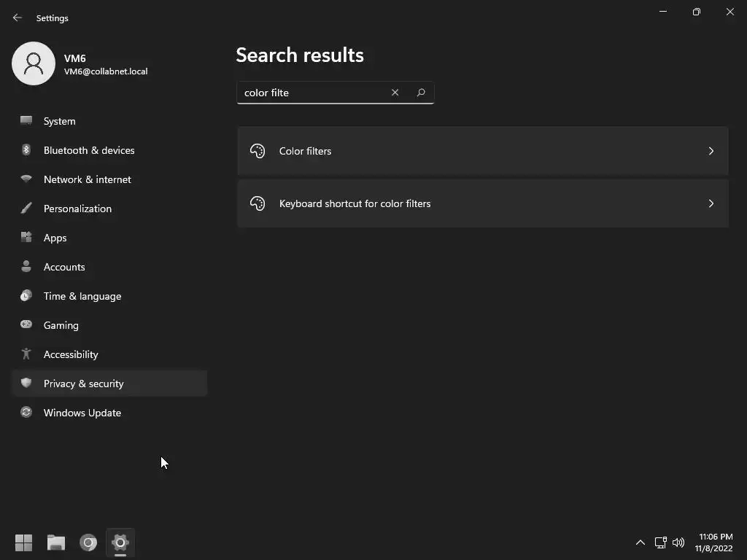The height and width of the screenshot is (560, 747).
Task: Show hidden system tray icons
Action: click(640, 542)
